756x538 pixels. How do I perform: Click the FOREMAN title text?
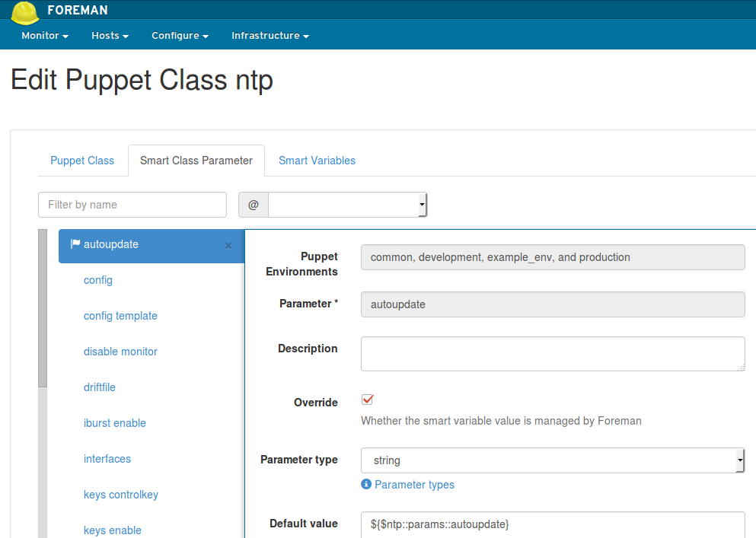pos(78,10)
